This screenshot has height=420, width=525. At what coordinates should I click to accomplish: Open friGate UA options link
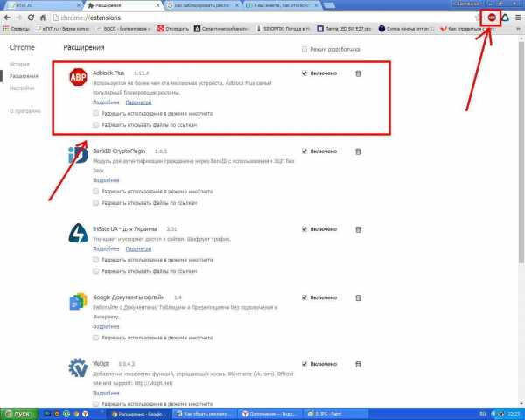pos(138,248)
